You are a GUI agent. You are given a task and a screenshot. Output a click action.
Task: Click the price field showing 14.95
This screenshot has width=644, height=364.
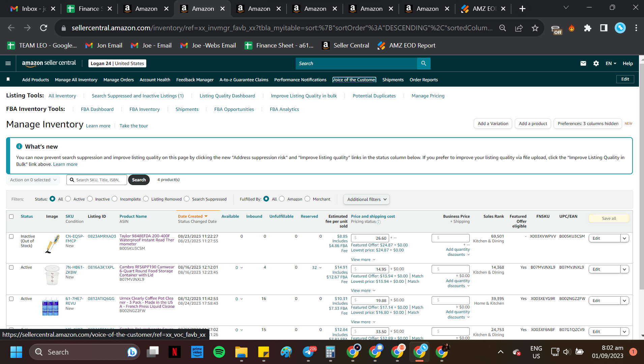[x=370, y=269]
